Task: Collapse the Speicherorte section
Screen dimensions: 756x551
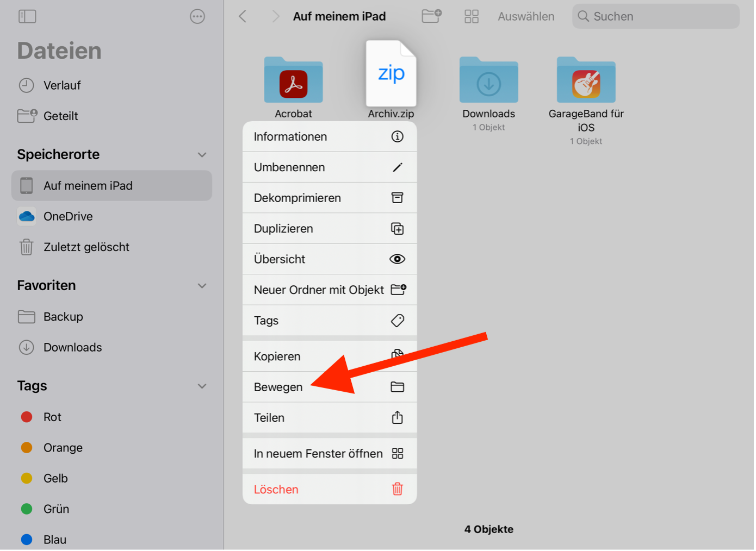Action: click(x=202, y=155)
